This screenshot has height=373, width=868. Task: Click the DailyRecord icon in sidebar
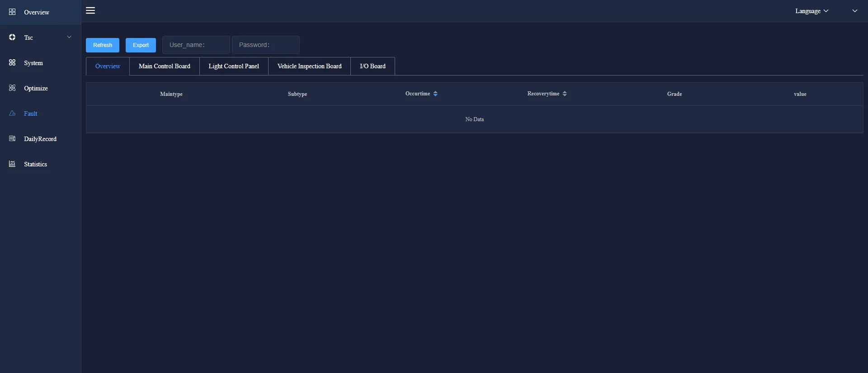click(x=12, y=138)
